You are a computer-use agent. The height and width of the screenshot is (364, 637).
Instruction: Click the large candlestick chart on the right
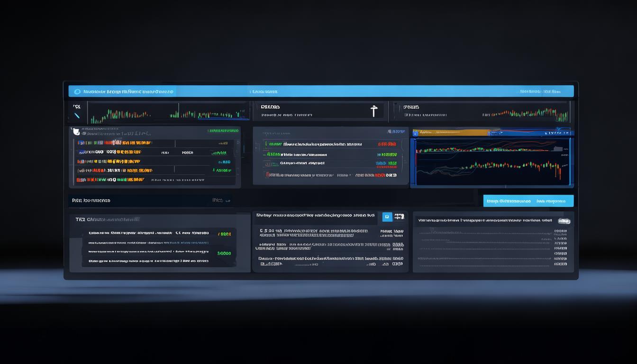pyautogui.click(x=491, y=161)
